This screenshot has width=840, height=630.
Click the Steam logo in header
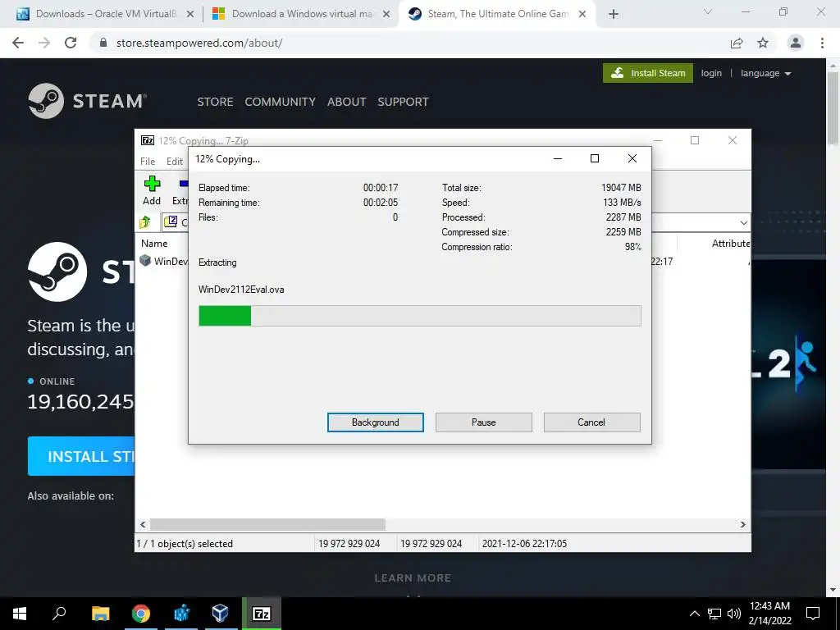tap(87, 101)
